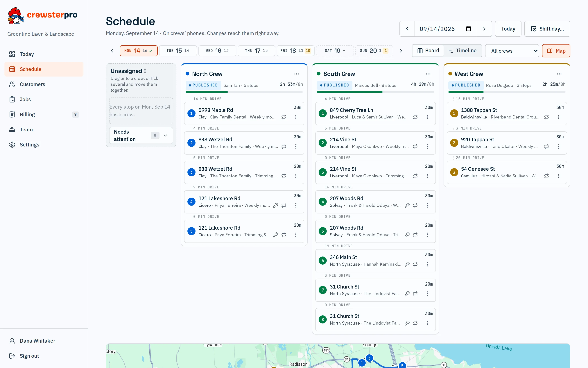588x368 pixels.
Task: Open Today in the sidebar
Action: coord(44,54)
